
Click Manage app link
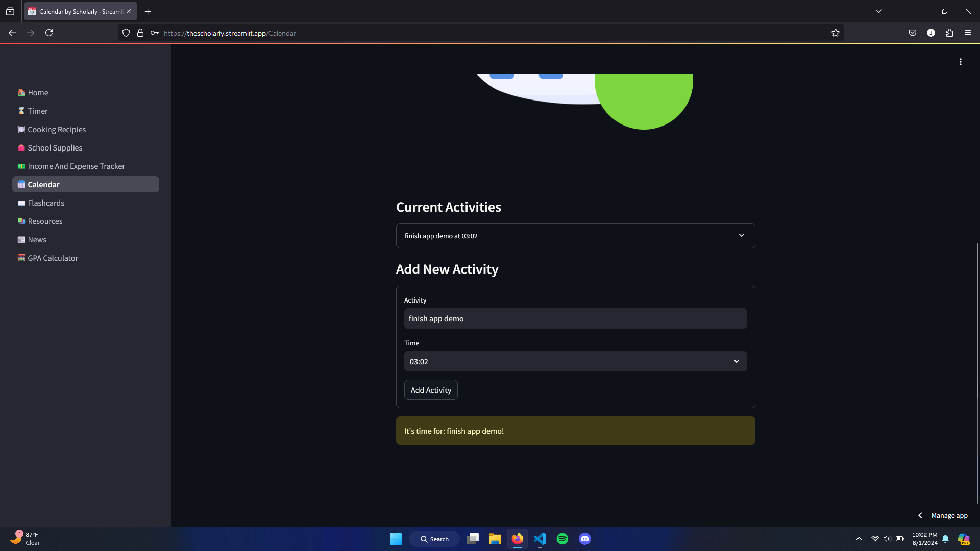(949, 516)
